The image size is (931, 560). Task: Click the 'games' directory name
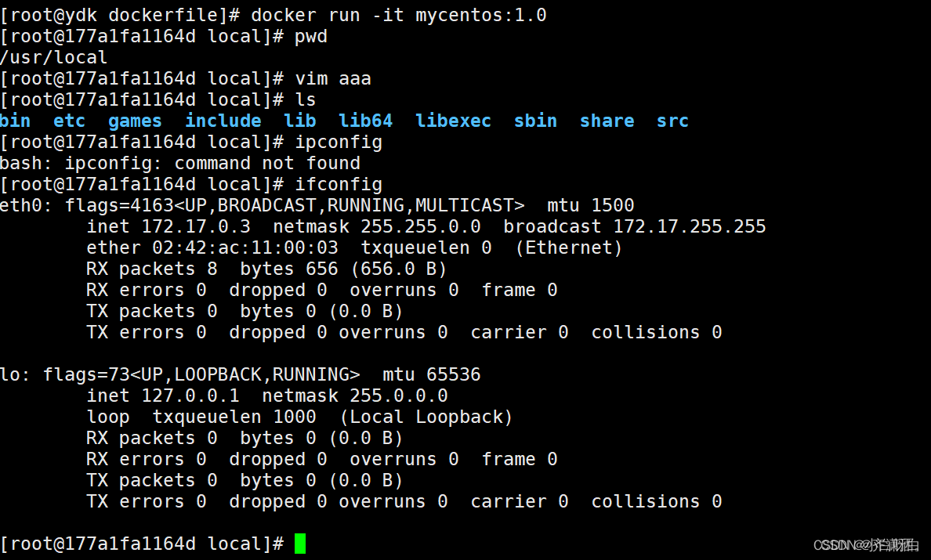(x=135, y=121)
